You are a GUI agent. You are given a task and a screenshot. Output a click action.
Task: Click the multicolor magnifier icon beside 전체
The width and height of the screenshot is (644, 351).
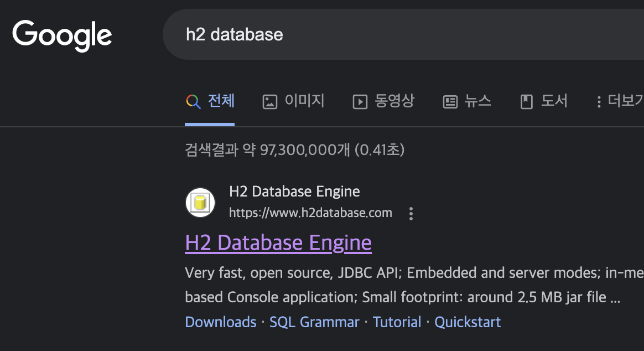(x=193, y=101)
